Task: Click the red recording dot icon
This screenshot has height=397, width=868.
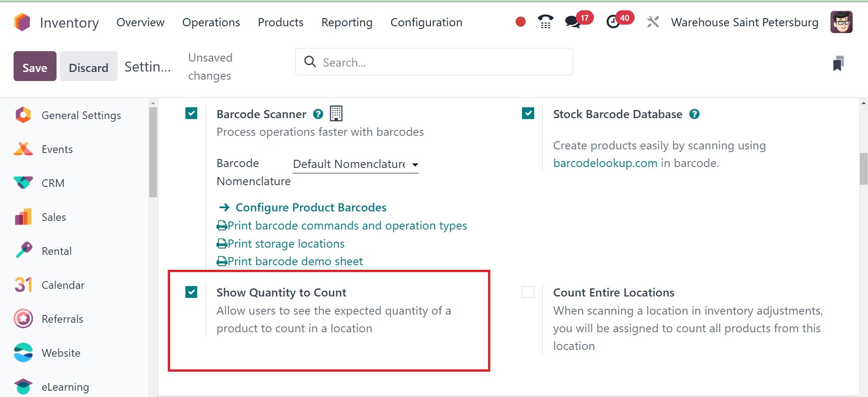Action: [520, 22]
